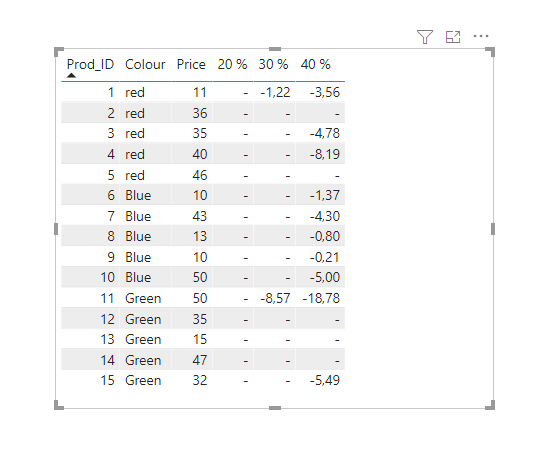Click the Prod_ID value 2
The image size is (558, 450).
111,113
